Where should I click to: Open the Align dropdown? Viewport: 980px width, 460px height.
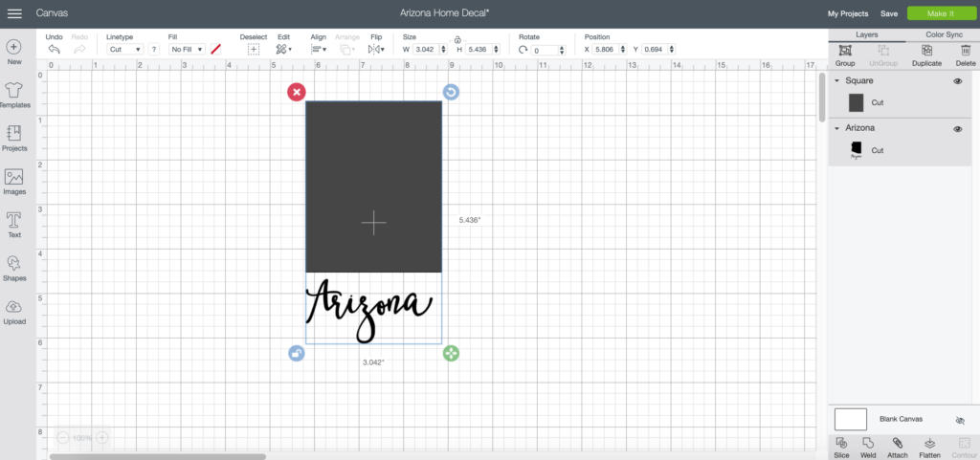[x=319, y=50]
